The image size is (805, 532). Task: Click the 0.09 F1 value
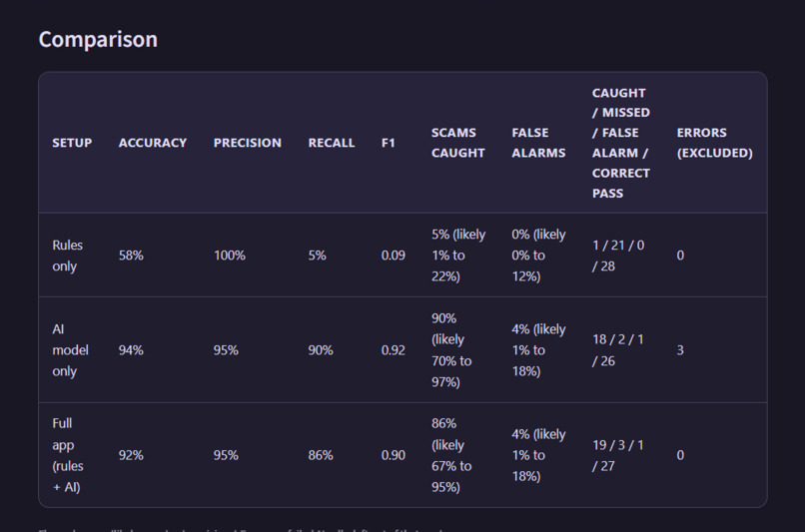[394, 256]
